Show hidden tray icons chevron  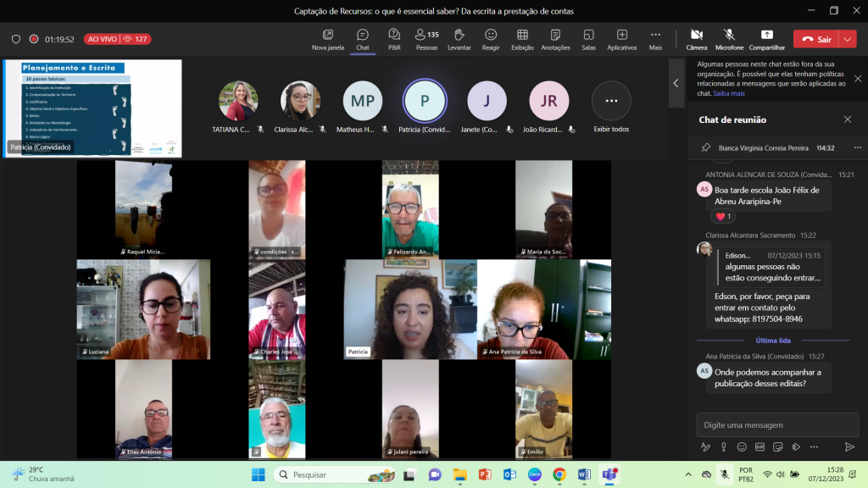pos(688,474)
